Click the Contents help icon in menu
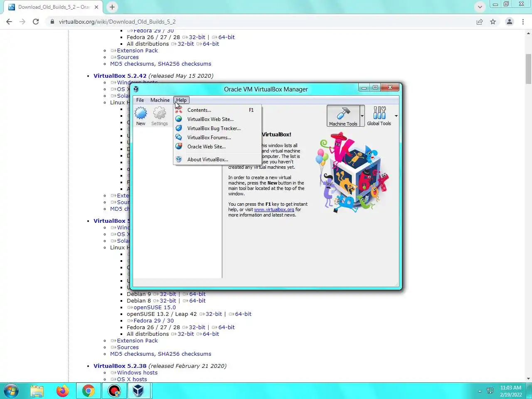Image resolution: width=532 pixels, height=399 pixels. 179,110
